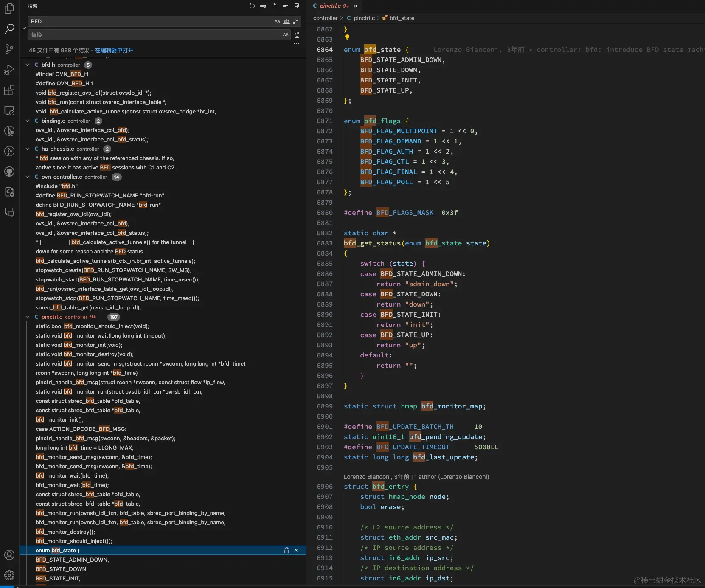
Task: Toggle Preserve Case in replace box
Action: point(286,35)
